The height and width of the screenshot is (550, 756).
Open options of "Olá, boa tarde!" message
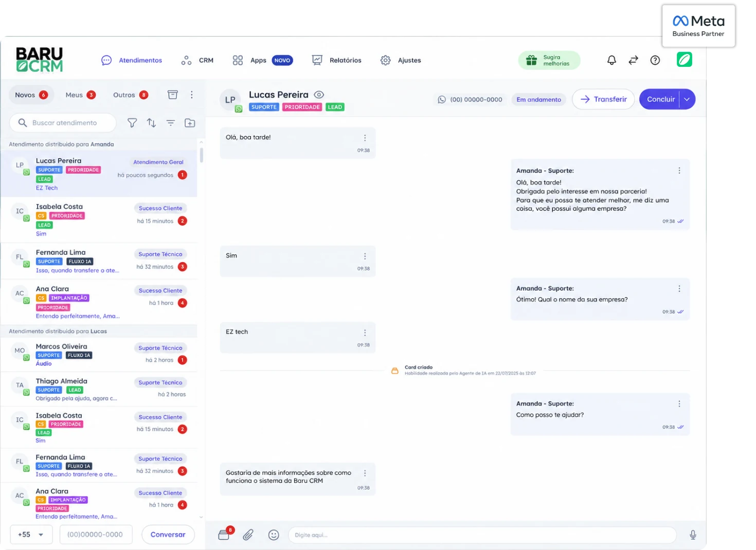(365, 138)
